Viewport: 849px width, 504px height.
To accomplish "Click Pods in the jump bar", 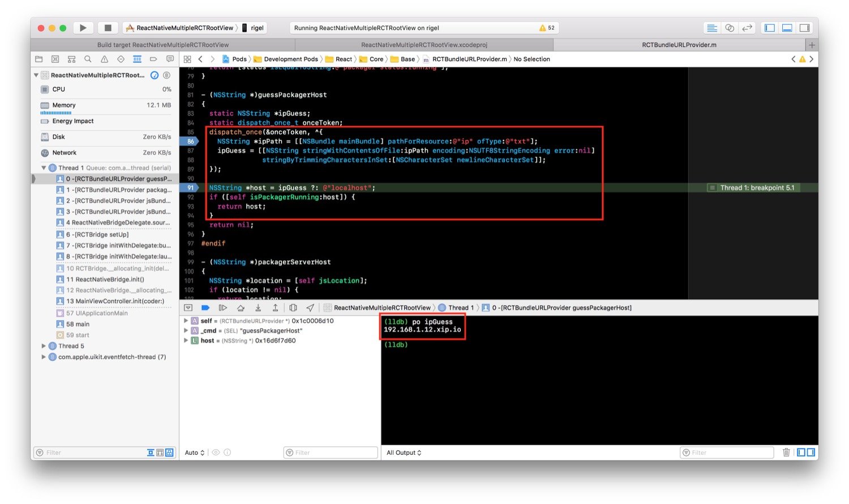I will (234, 59).
